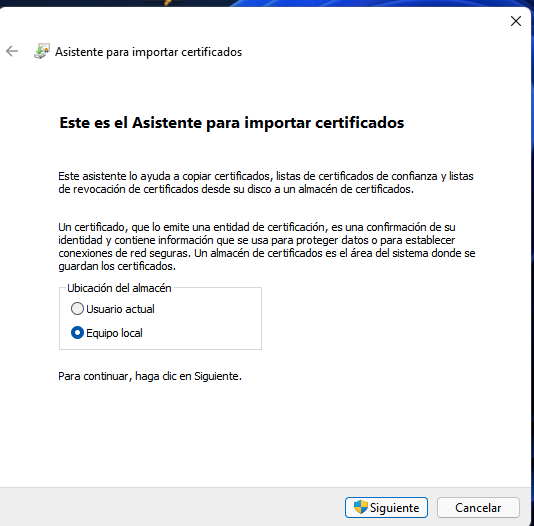Select the Usuario actual radio circle
Image resolution: width=534 pixels, height=526 pixels.
(77, 308)
